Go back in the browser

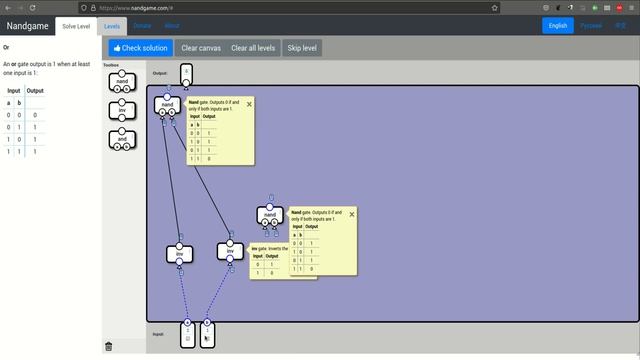click(8, 8)
